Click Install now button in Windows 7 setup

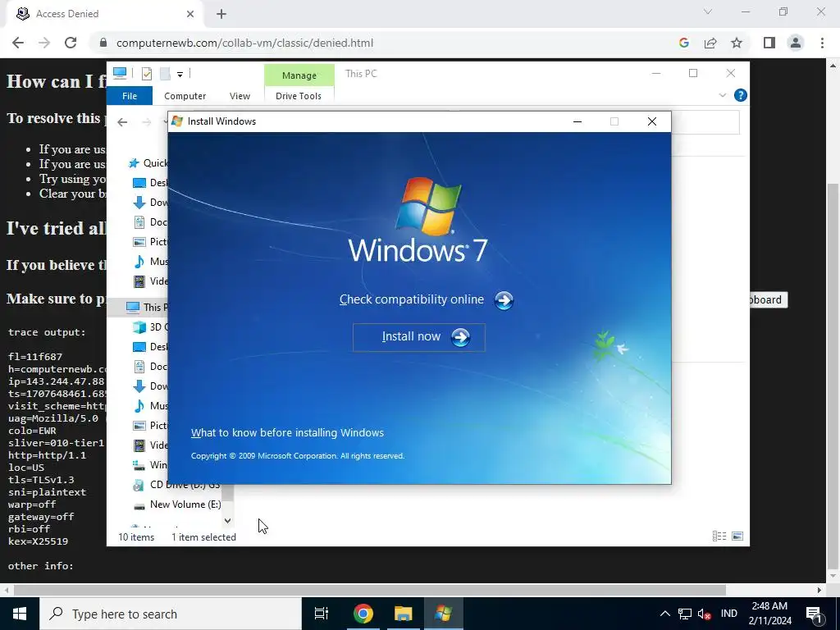pyautogui.click(x=419, y=337)
